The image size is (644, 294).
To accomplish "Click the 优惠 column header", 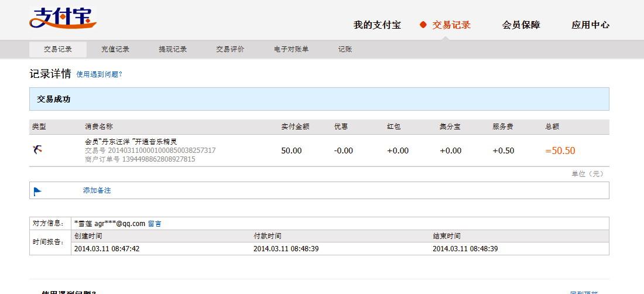I will [341, 127].
